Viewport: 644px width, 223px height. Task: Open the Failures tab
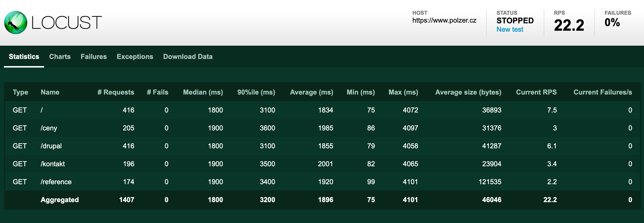[94, 57]
